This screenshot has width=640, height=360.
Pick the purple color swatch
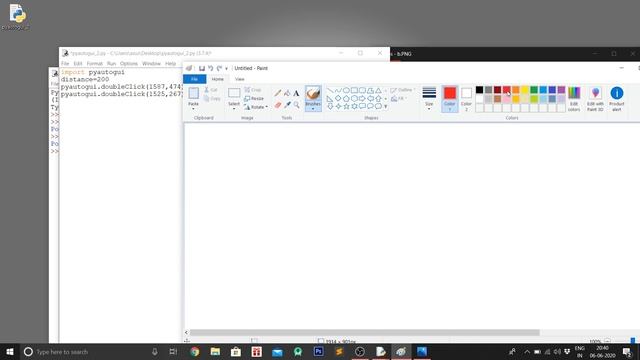coord(561,90)
